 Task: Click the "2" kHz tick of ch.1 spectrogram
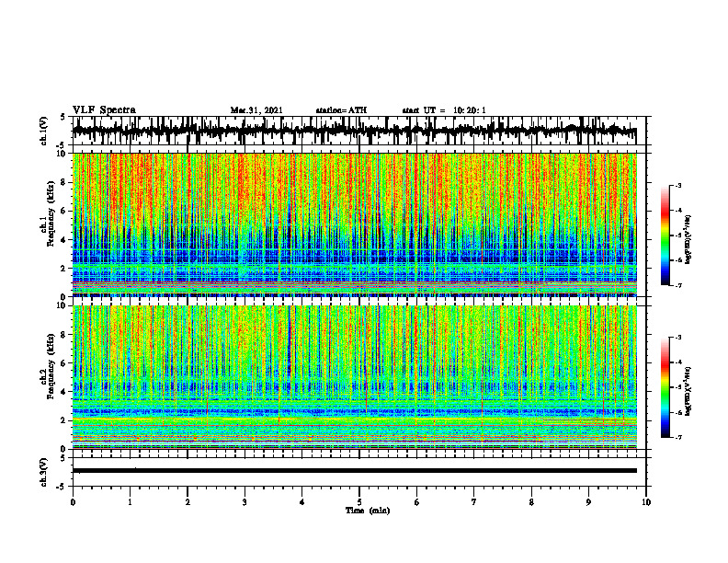click(x=64, y=268)
